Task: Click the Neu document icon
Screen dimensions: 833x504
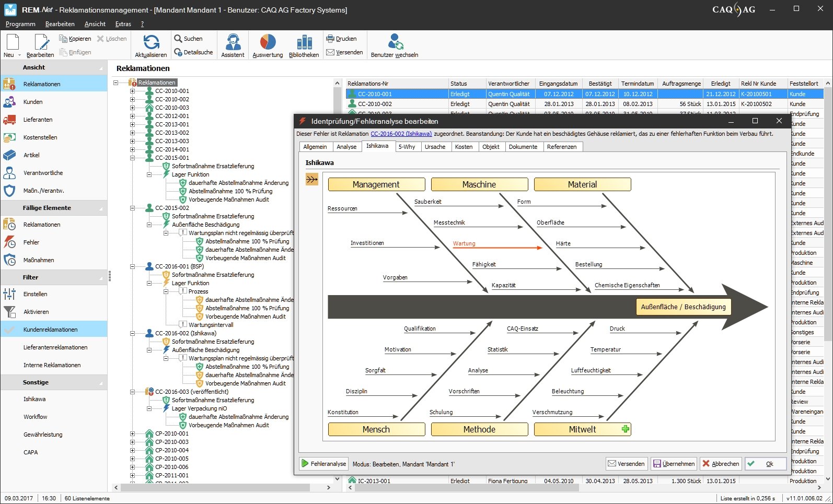Action: click(12, 42)
